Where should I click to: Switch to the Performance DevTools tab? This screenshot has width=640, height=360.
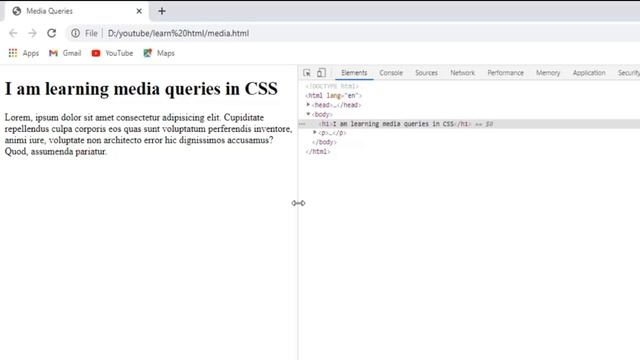[x=505, y=73]
